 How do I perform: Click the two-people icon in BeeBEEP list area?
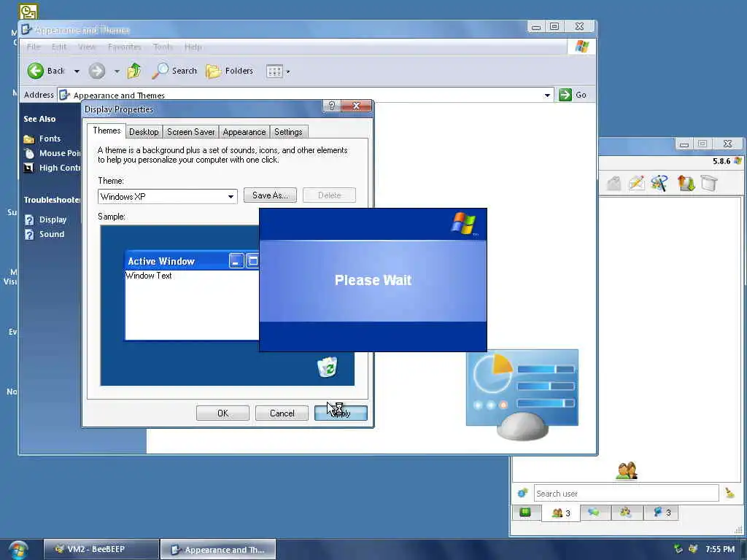point(627,471)
